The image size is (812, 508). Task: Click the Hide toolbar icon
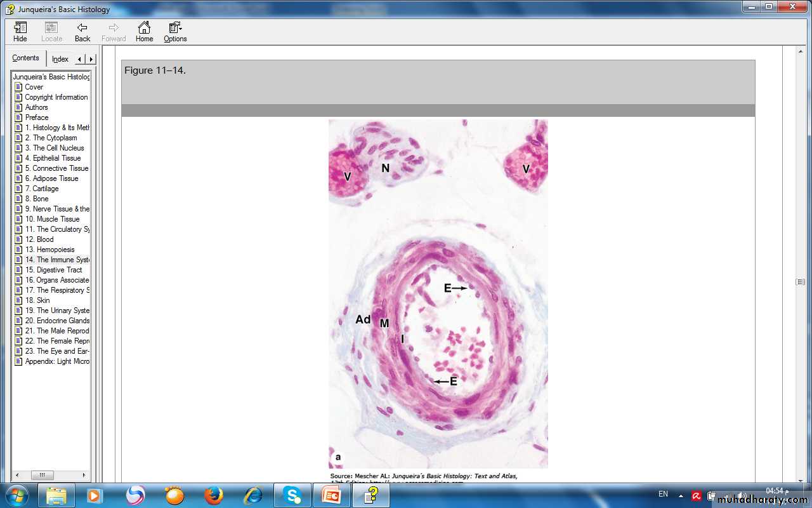tap(20, 32)
